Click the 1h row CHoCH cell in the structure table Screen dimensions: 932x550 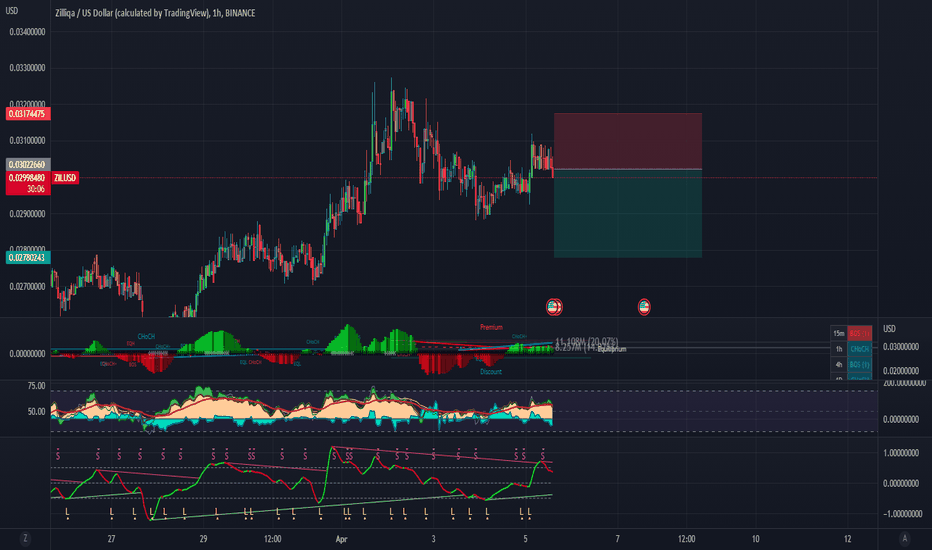click(x=859, y=349)
